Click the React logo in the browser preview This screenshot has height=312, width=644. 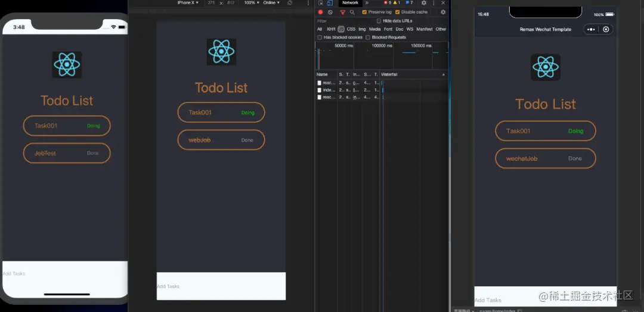click(221, 52)
